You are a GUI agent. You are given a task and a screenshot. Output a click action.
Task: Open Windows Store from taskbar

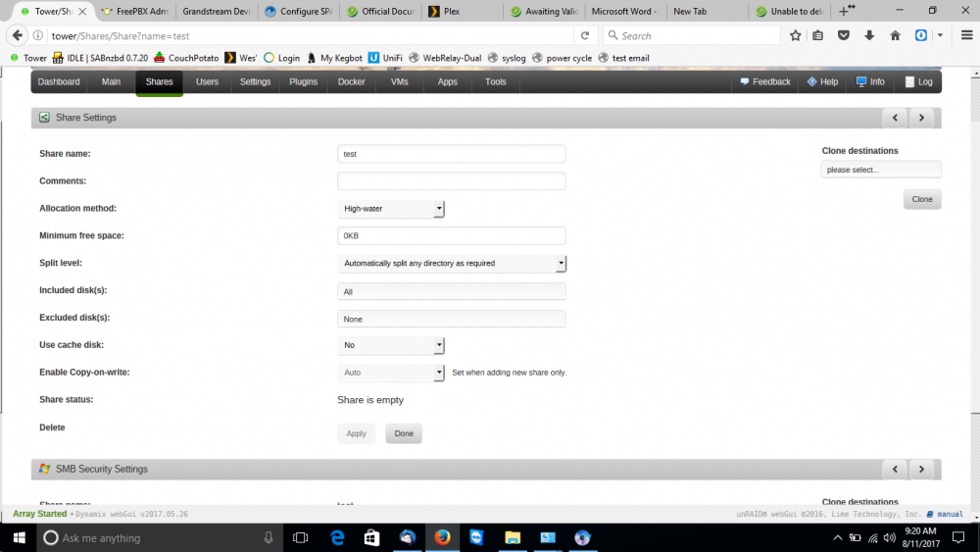(x=371, y=537)
